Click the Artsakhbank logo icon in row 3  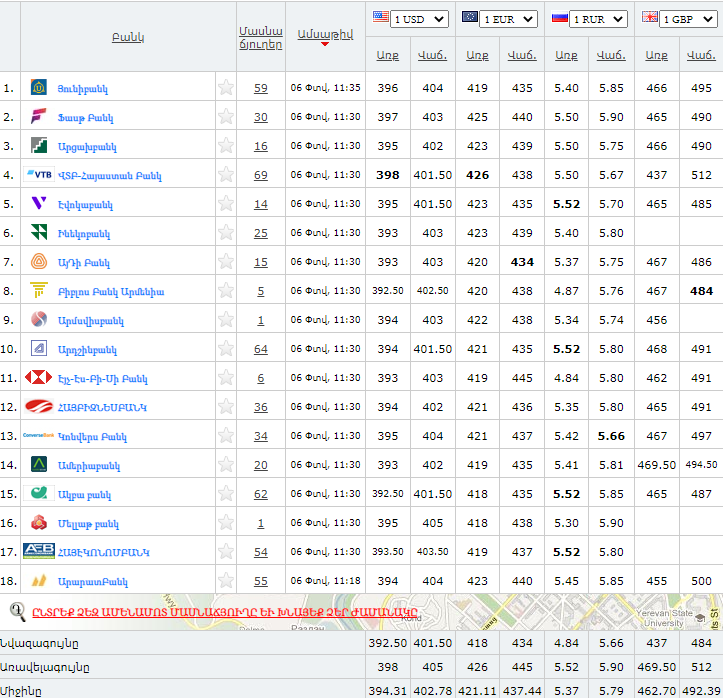[39, 145]
